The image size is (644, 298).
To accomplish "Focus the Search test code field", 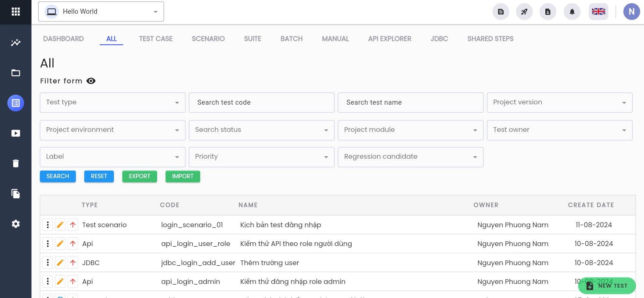I will pos(261,102).
